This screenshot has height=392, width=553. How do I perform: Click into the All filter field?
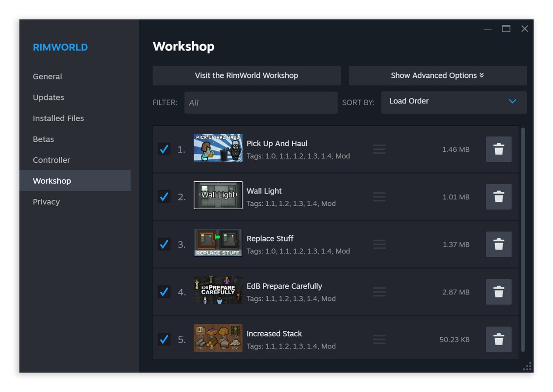[261, 102]
